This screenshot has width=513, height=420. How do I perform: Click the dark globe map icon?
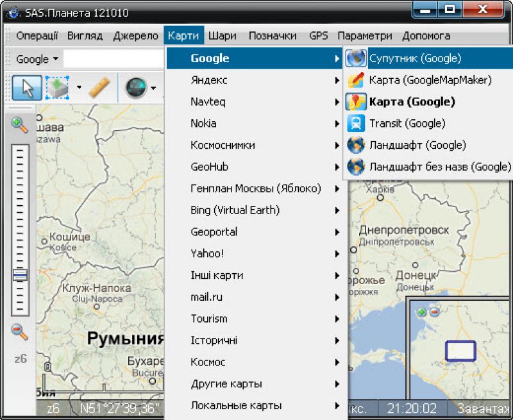(136, 87)
